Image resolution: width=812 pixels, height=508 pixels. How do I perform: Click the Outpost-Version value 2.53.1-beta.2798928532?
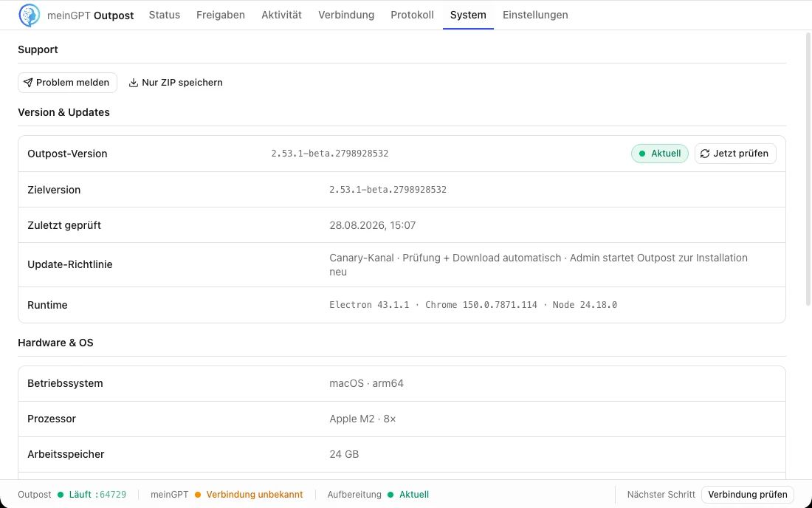pos(330,154)
